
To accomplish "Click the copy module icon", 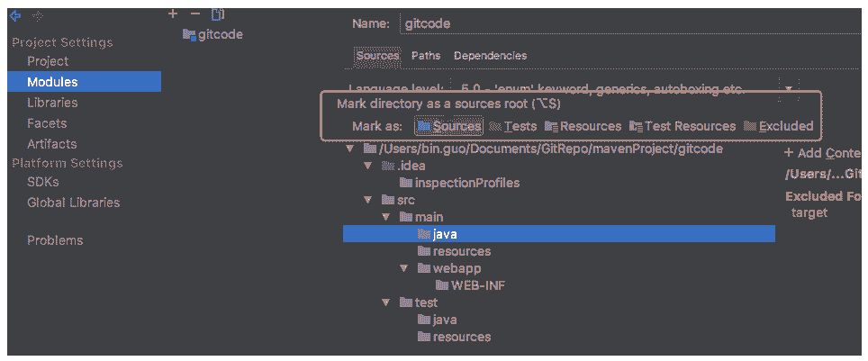I will pos(218,14).
